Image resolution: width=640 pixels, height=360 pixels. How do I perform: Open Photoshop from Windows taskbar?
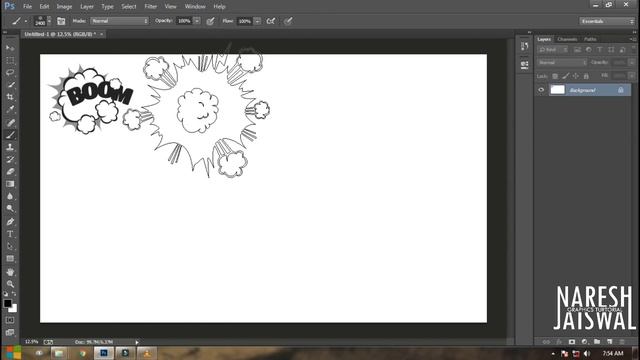pyautogui.click(x=104, y=353)
